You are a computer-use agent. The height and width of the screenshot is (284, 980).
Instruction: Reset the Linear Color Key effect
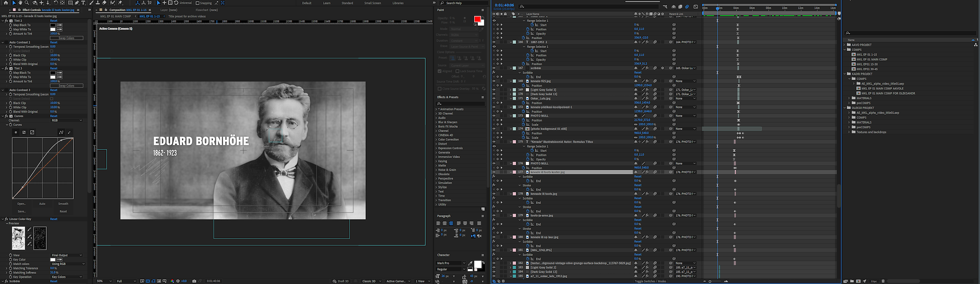point(54,219)
